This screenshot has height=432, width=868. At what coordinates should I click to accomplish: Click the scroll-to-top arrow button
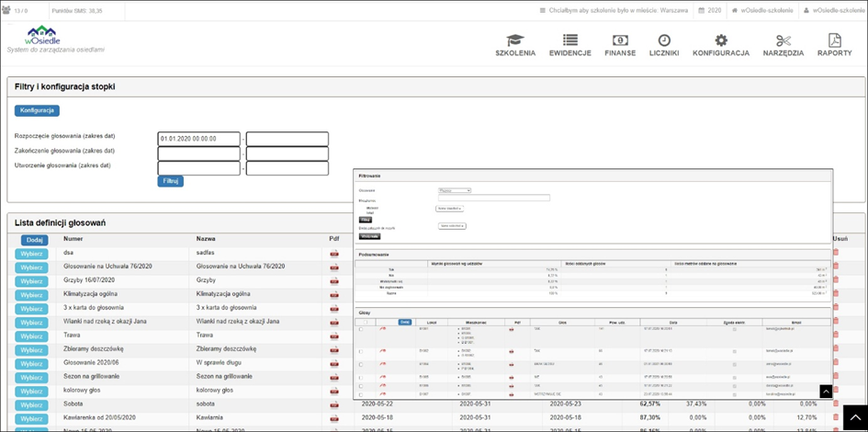[x=853, y=418]
